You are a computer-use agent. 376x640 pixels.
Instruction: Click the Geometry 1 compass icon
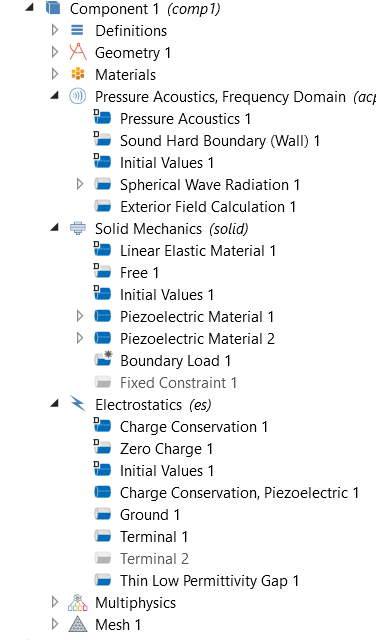(x=78, y=52)
